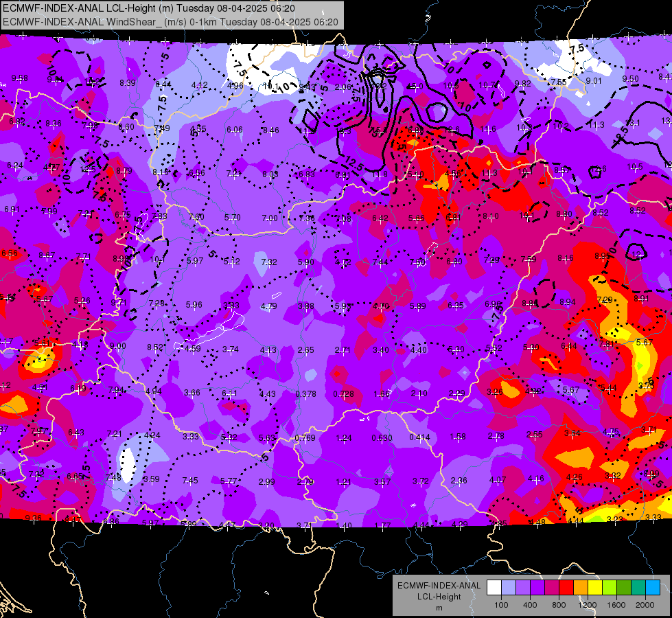Click the wind shear value 0.769
Image resolution: width=672 pixels, height=618 pixels.
pos(305,438)
